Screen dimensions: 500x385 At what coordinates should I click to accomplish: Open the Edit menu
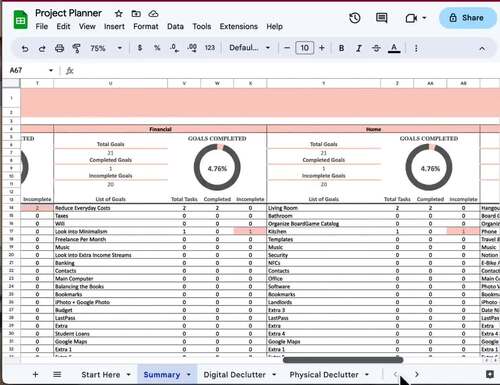(63, 26)
